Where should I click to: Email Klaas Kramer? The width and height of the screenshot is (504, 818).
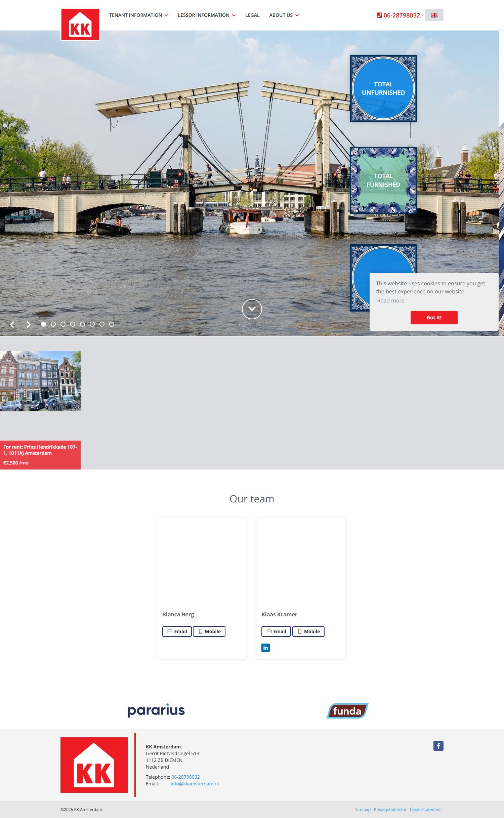(276, 631)
